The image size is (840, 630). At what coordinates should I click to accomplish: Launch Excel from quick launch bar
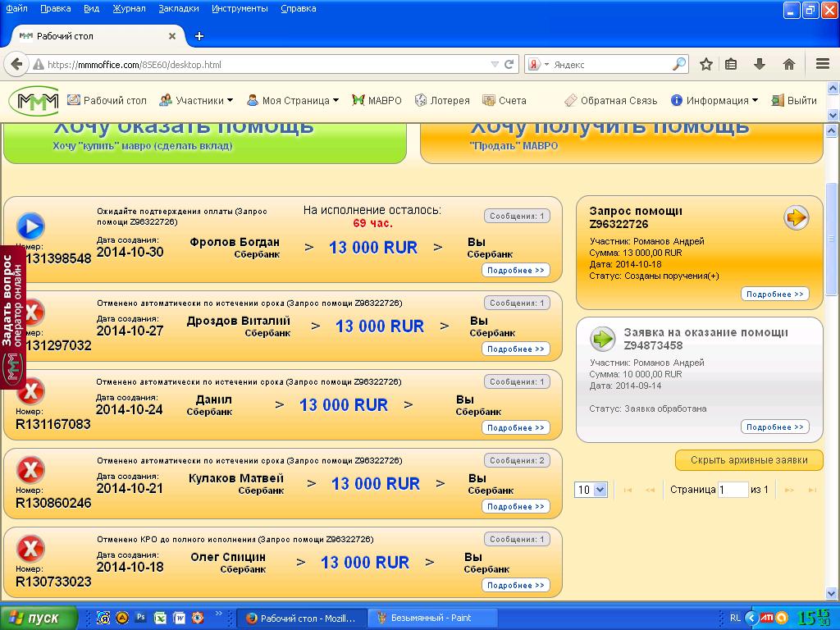click(160, 618)
